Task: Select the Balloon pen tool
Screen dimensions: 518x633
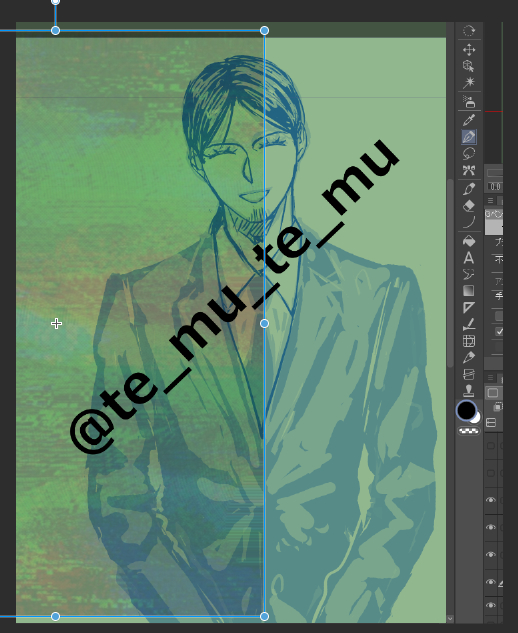Action: click(469, 275)
